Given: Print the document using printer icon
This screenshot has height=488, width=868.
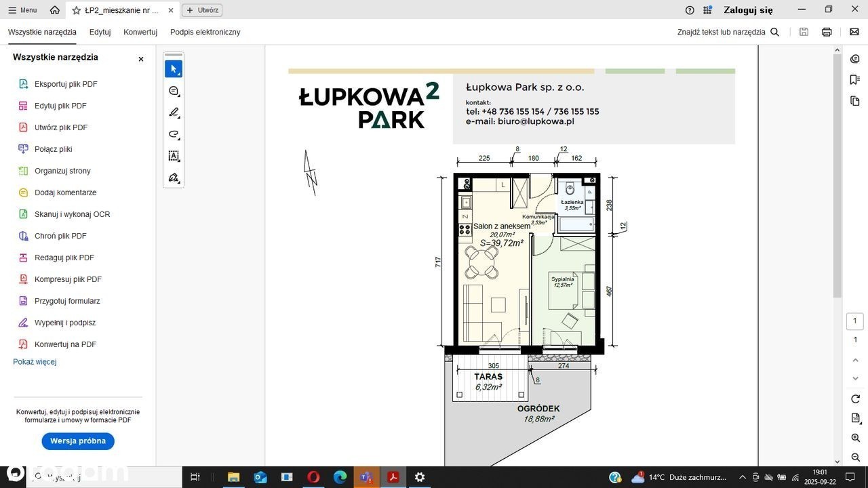Looking at the screenshot, I should point(827,32).
